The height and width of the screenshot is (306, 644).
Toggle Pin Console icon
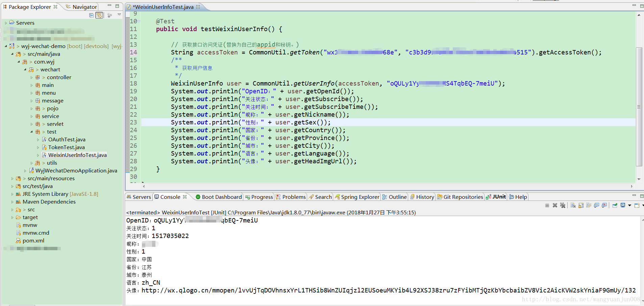click(x=615, y=205)
